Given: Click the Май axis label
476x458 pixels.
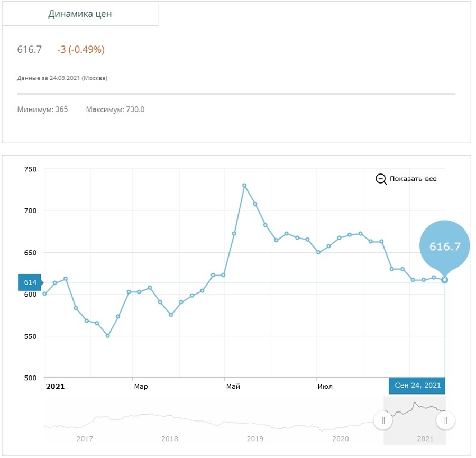Looking at the screenshot, I should click(x=233, y=387).
